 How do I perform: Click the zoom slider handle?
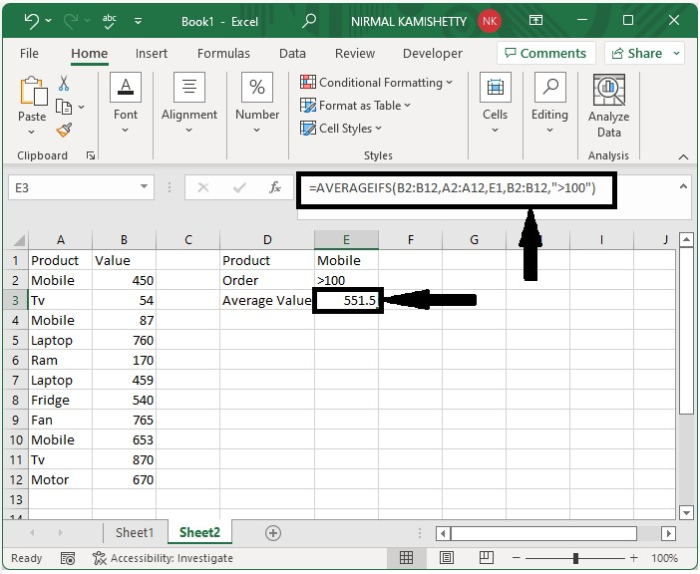click(x=575, y=558)
